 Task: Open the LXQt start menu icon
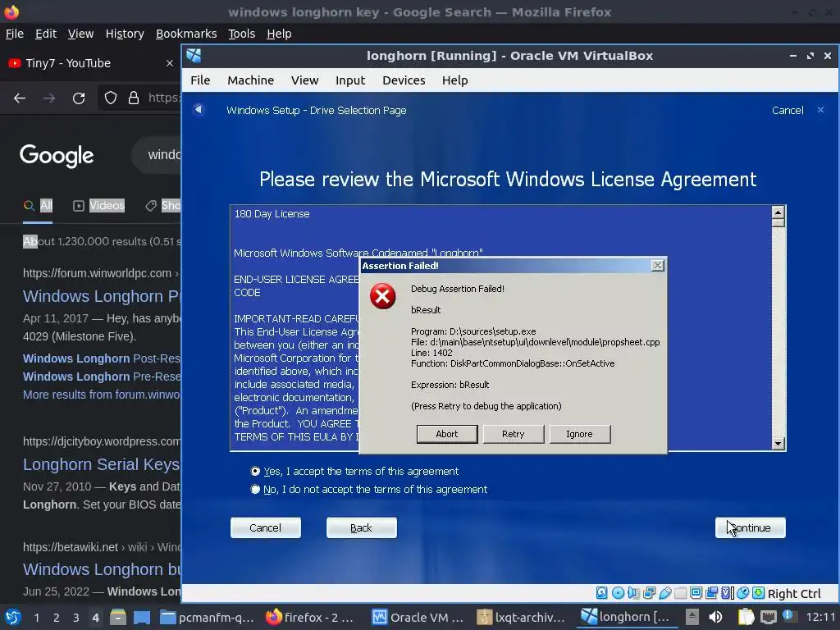(12, 617)
